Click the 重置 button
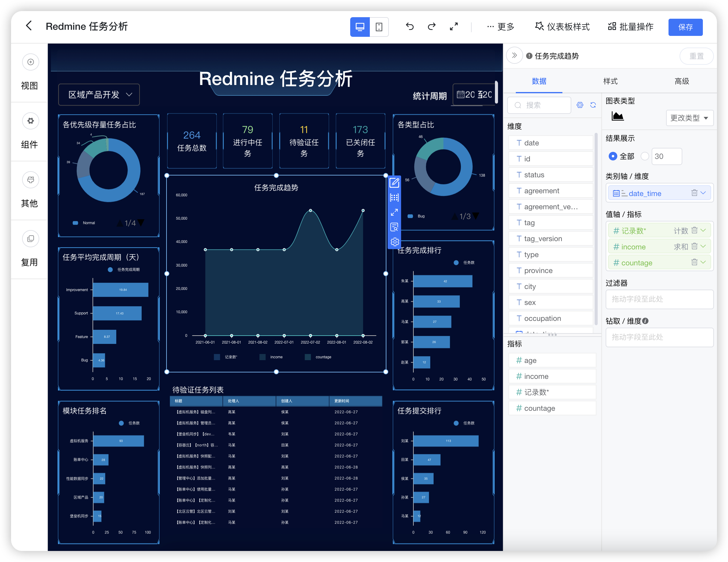 point(696,56)
